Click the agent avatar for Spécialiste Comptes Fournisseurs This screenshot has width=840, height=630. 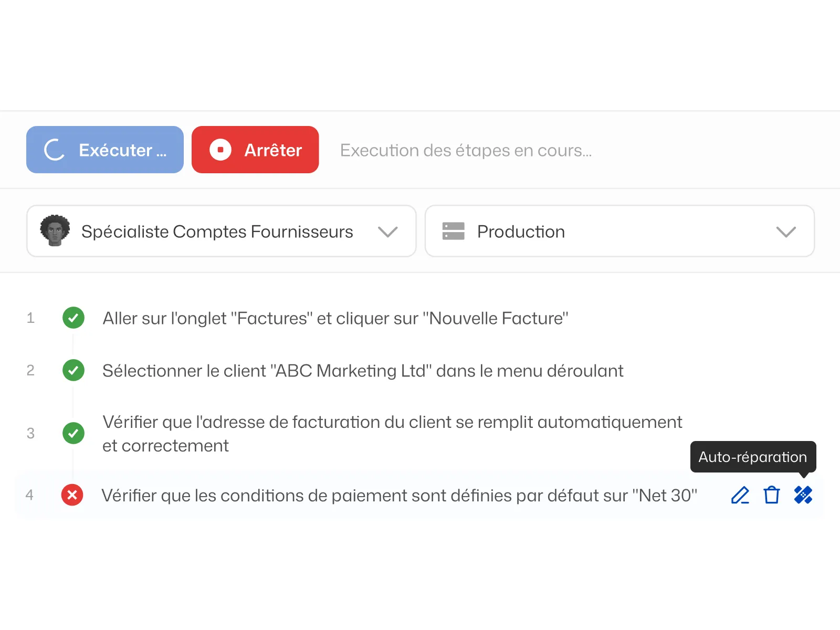[56, 231]
